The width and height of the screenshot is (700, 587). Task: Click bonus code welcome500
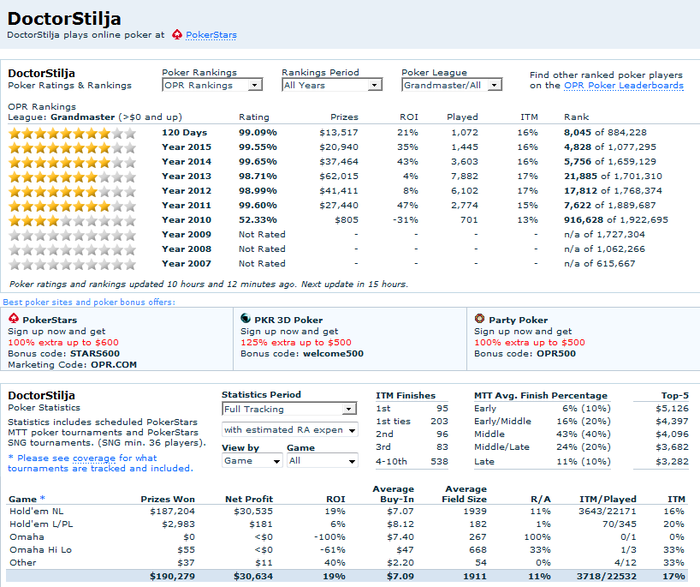pos(333,354)
